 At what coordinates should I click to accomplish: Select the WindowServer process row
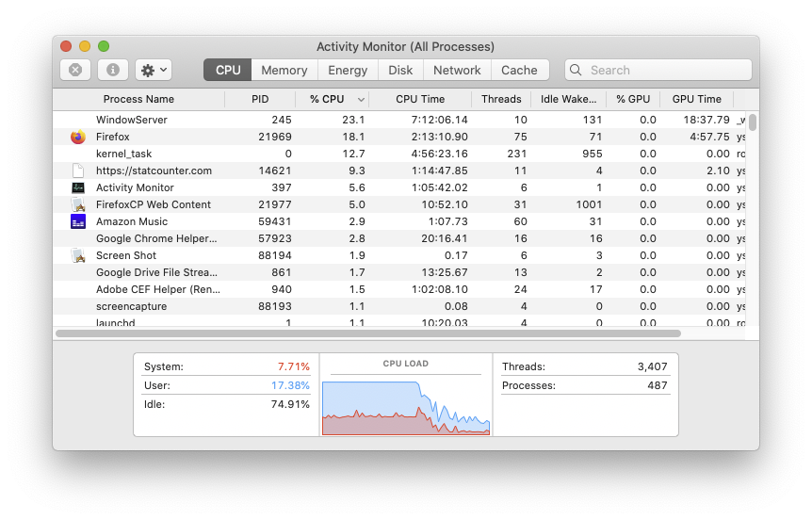(283, 120)
